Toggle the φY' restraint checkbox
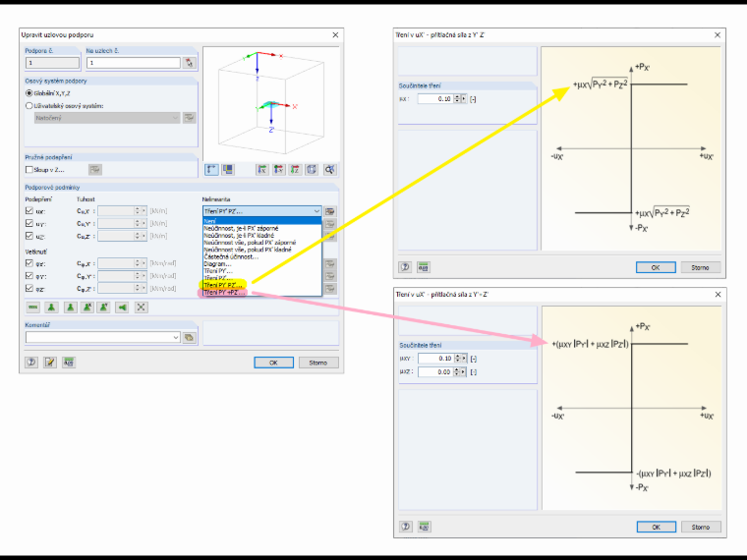747x560 pixels. (29, 276)
